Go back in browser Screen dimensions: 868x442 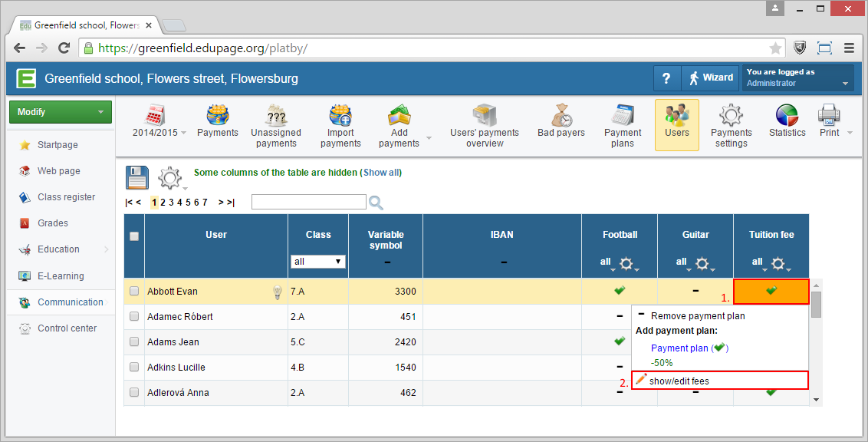[x=19, y=48]
